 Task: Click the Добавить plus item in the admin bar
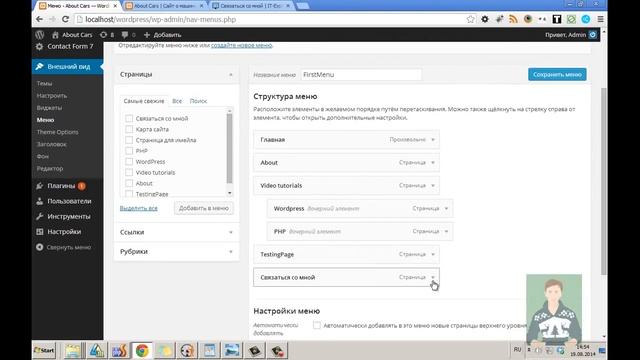162,35
